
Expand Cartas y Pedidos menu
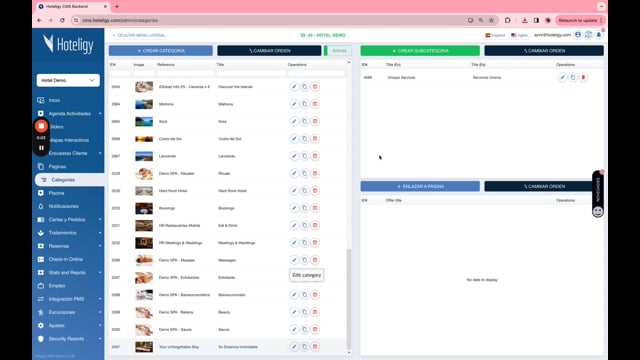(x=70, y=220)
